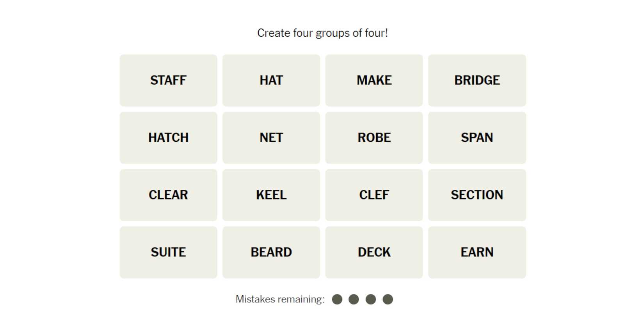
Task: Click the leftmost mistakes remaining dot
Action: [x=337, y=299]
